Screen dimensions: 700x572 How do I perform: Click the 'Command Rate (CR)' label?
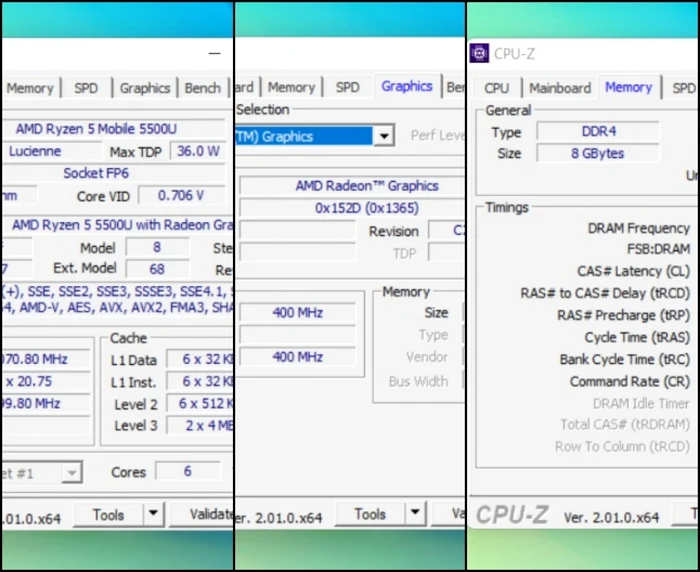630,381
